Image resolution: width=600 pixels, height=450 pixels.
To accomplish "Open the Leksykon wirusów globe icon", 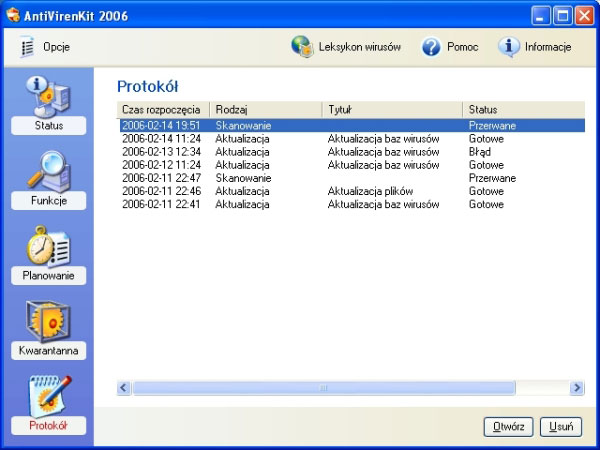I will point(302,47).
